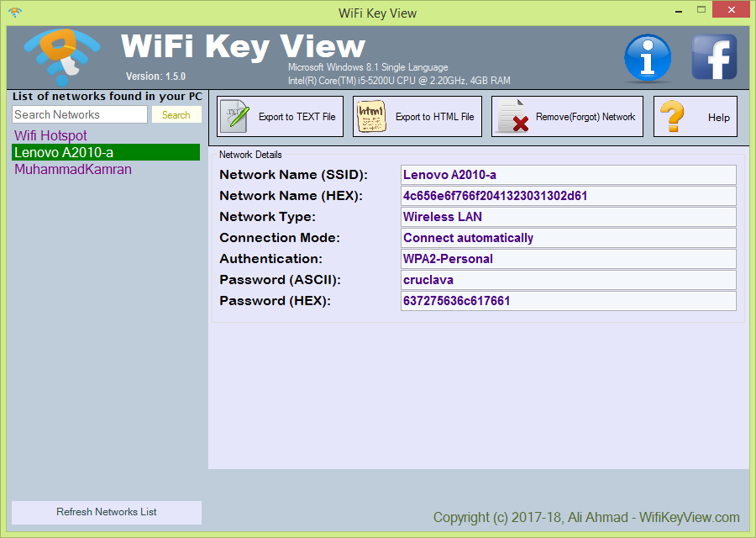Image resolution: width=756 pixels, height=538 pixels.
Task: Focus the Search Networks input field
Action: (80, 114)
